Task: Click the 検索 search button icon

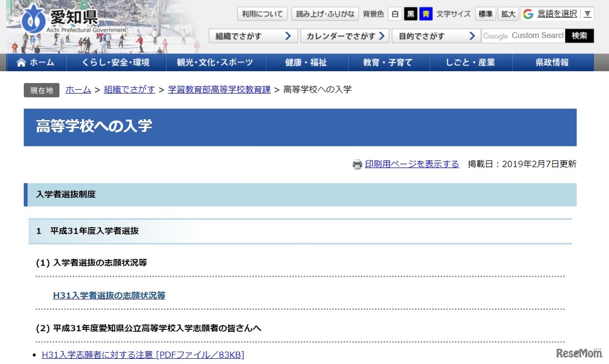Action: [579, 35]
